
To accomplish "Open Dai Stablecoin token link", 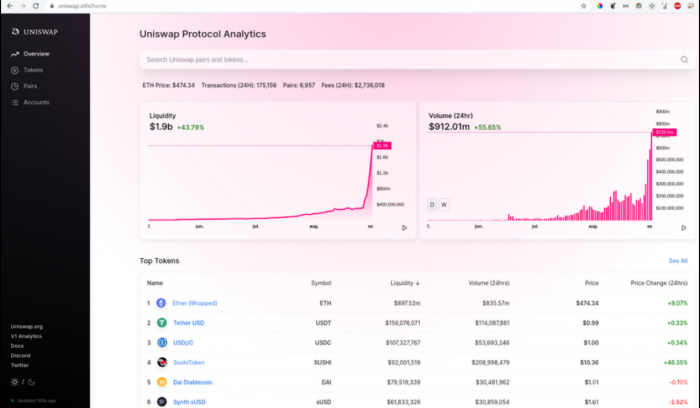I will 192,382.
